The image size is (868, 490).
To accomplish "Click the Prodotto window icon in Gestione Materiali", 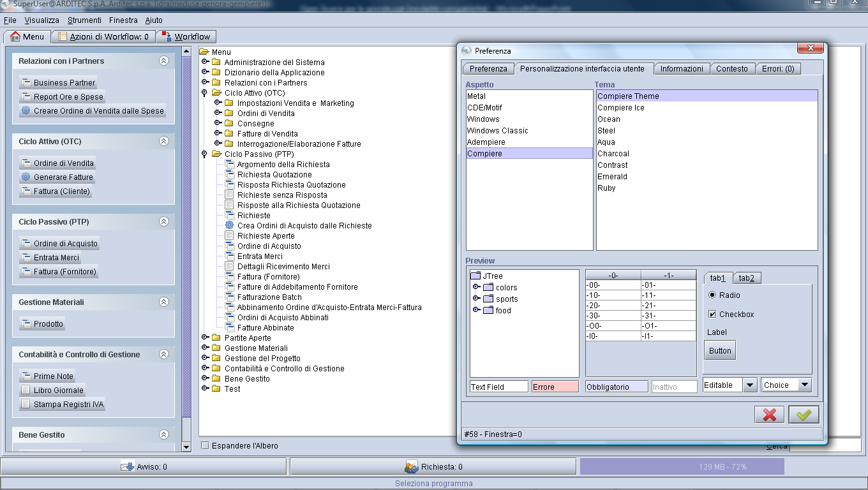I will click(26, 323).
